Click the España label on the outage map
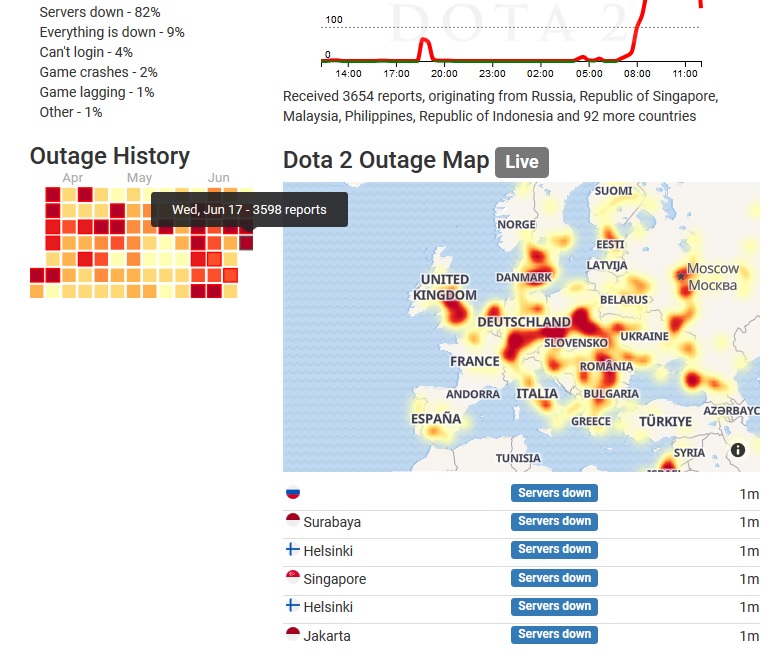 pyautogui.click(x=435, y=418)
